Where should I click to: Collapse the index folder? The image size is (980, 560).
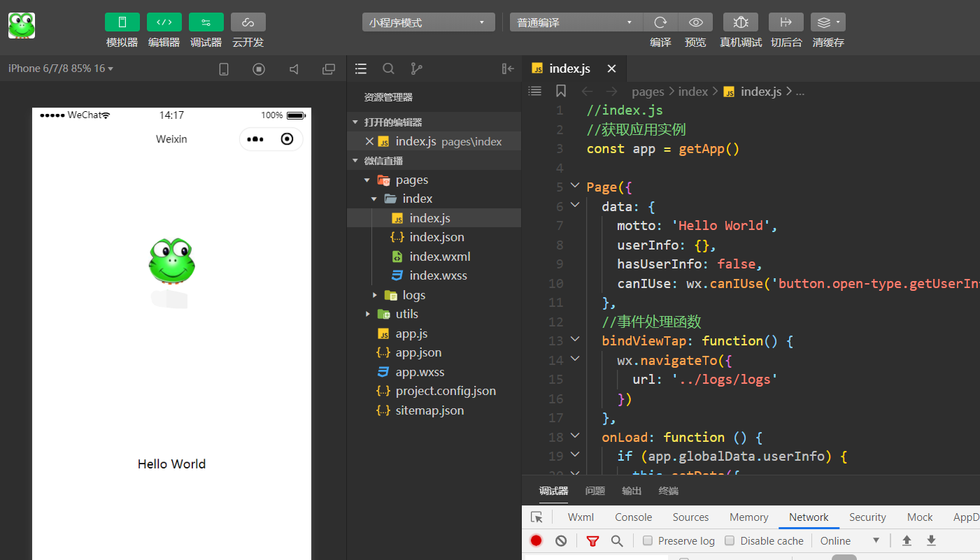pos(374,199)
